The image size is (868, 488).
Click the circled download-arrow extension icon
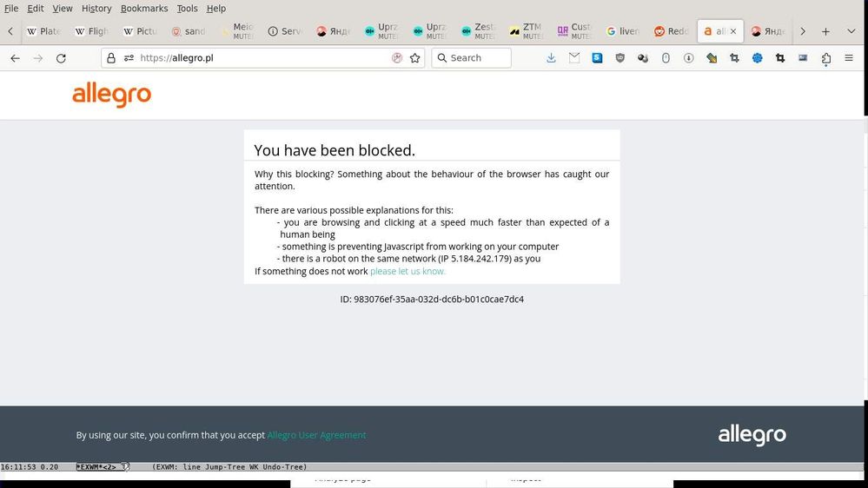coord(689,57)
